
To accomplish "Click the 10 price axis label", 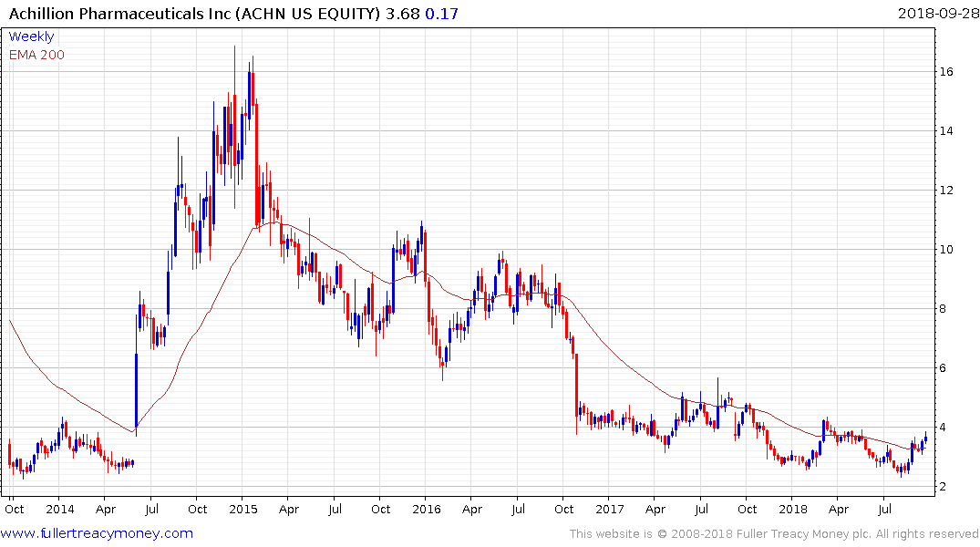I will pos(946,250).
